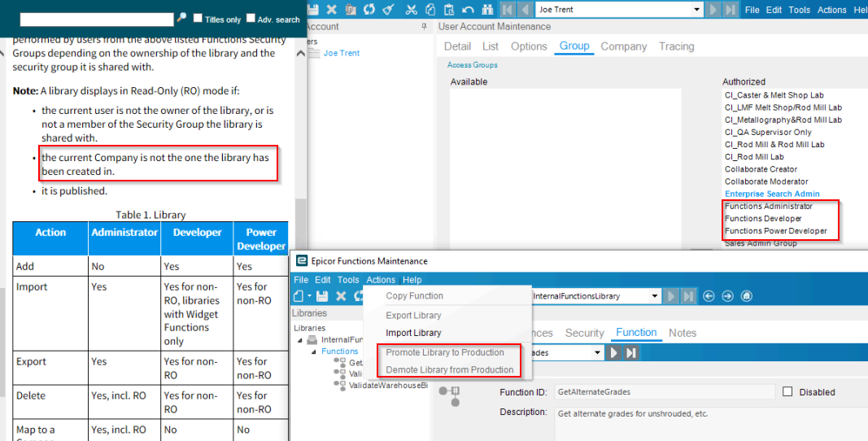Image resolution: width=868 pixels, height=441 pixels.
Task: Toggle Titles only checkbox
Action: pos(198,18)
